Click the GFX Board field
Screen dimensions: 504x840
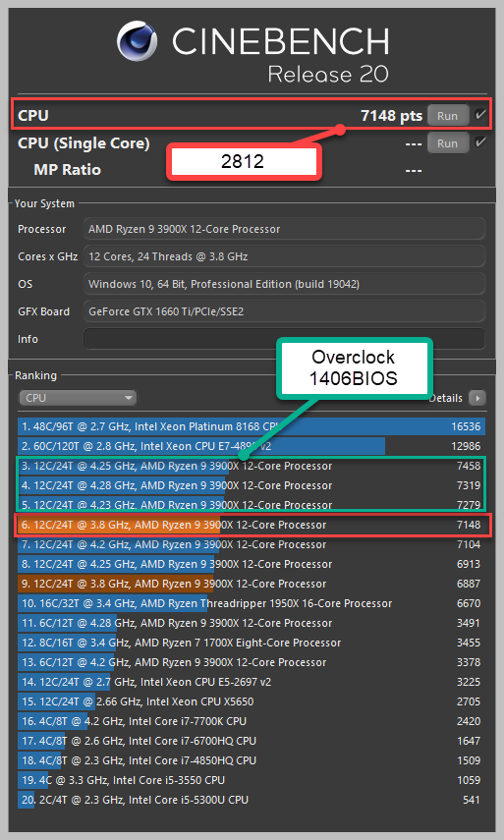(x=284, y=311)
